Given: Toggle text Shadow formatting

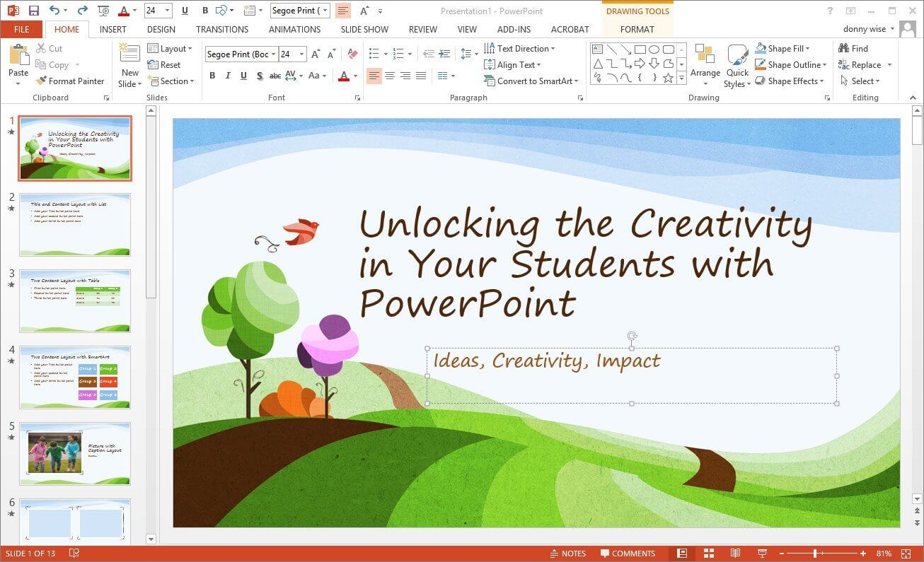Looking at the screenshot, I should pos(260,76).
